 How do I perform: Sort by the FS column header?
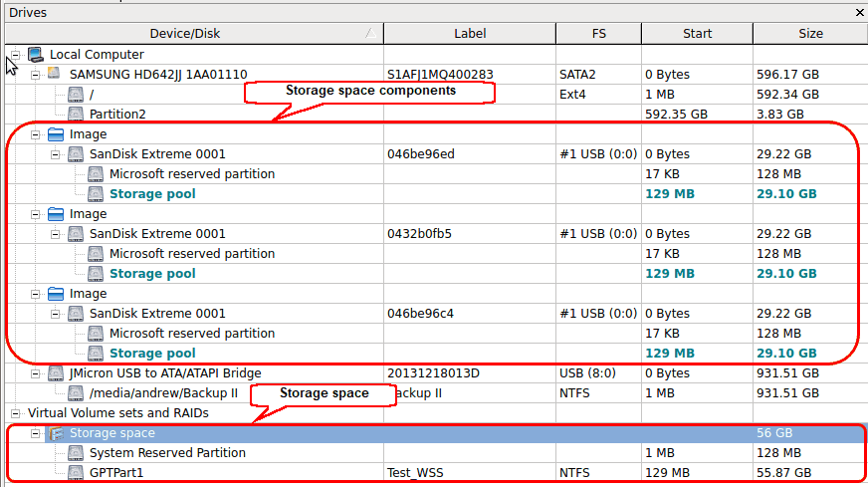[598, 33]
